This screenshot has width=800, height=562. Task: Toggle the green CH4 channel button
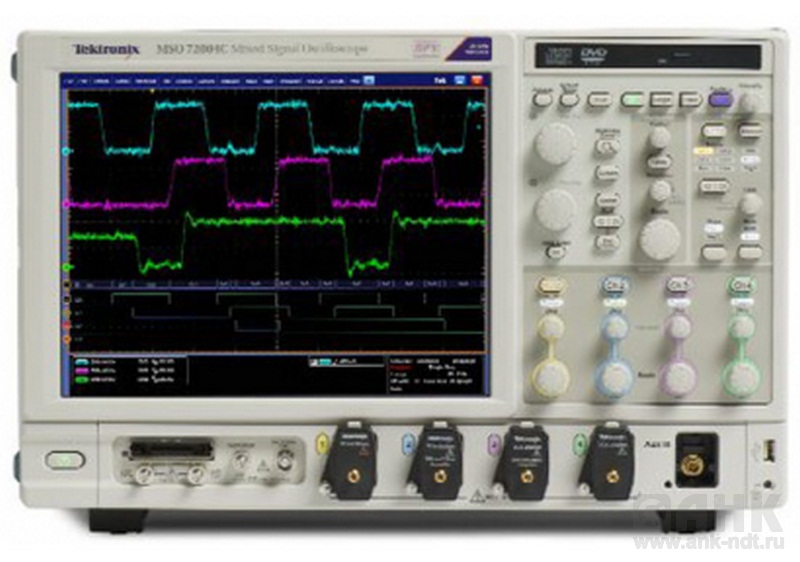741,287
